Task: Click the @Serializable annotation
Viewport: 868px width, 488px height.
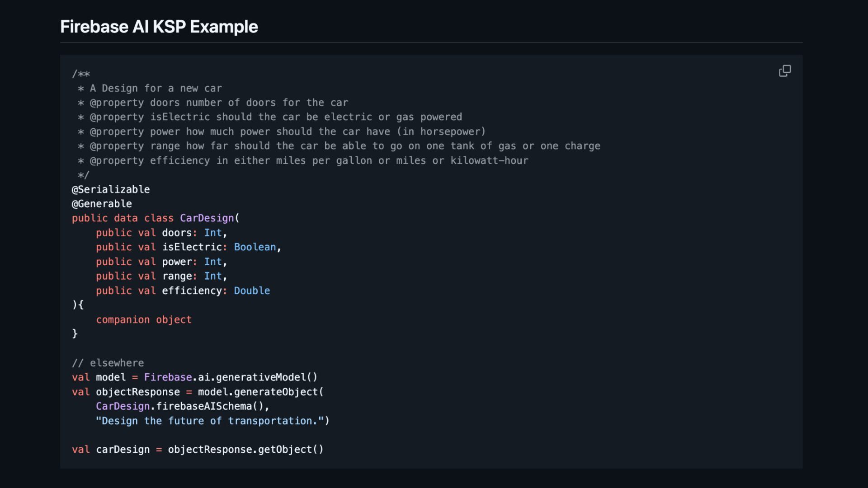Action: click(111, 189)
